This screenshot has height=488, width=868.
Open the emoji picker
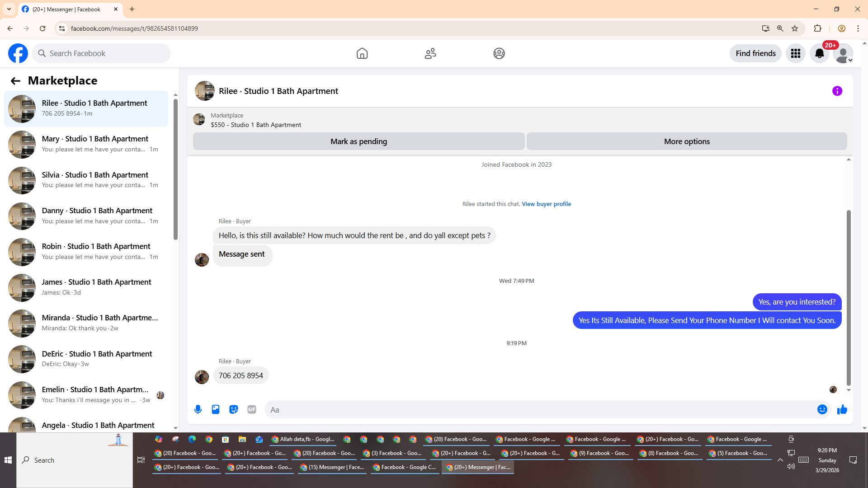coord(822,409)
